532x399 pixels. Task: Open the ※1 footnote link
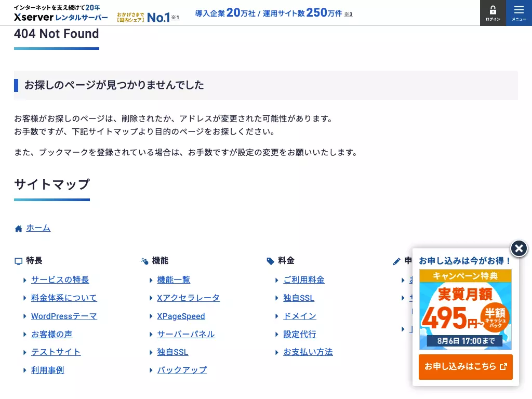[x=175, y=17]
